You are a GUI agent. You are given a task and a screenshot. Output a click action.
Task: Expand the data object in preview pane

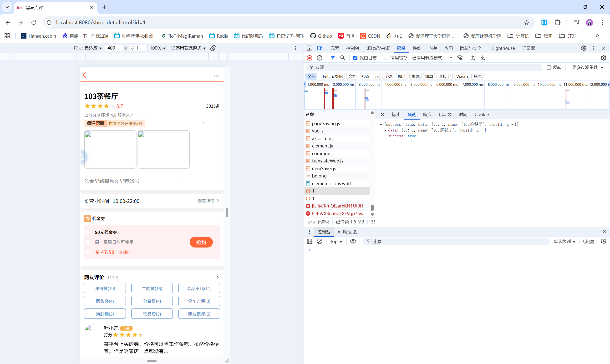pos(385,130)
